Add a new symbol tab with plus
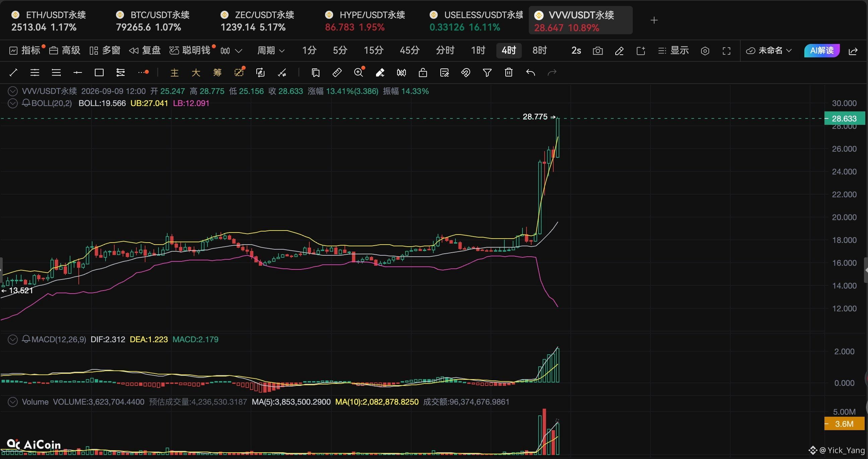Screen dimensions: 868x459 [654, 20]
